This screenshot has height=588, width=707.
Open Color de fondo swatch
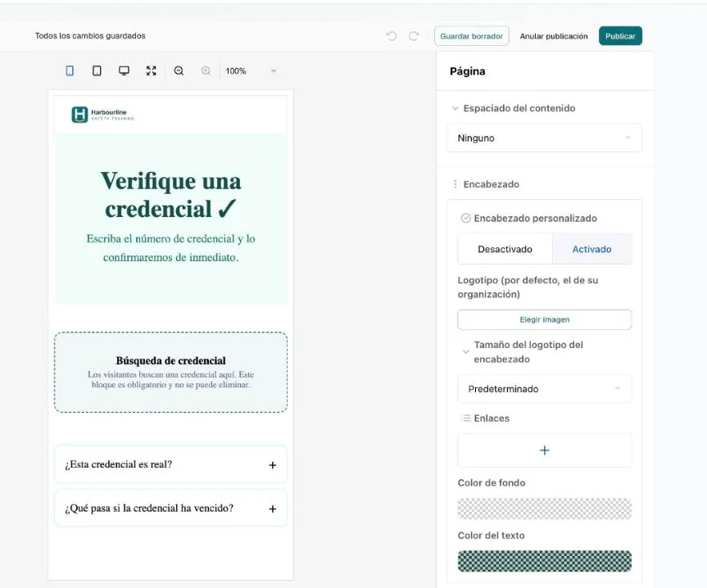[x=545, y=509]
